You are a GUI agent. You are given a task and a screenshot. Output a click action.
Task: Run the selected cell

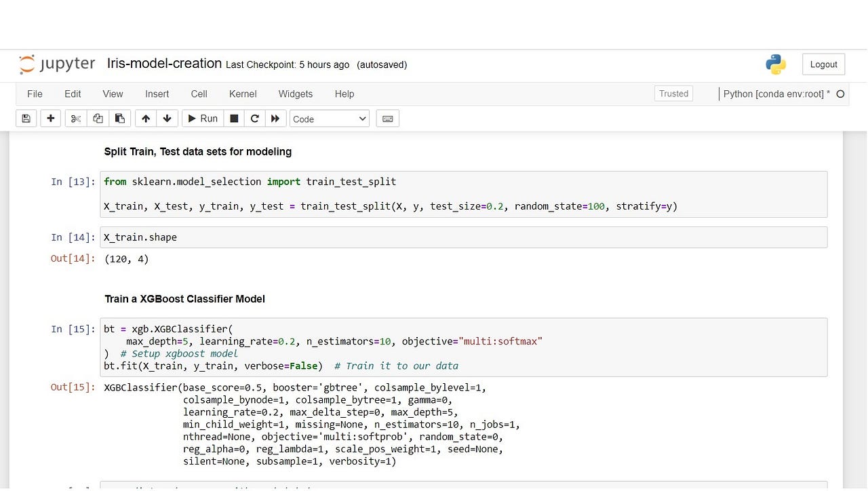(x=202, y=118)
